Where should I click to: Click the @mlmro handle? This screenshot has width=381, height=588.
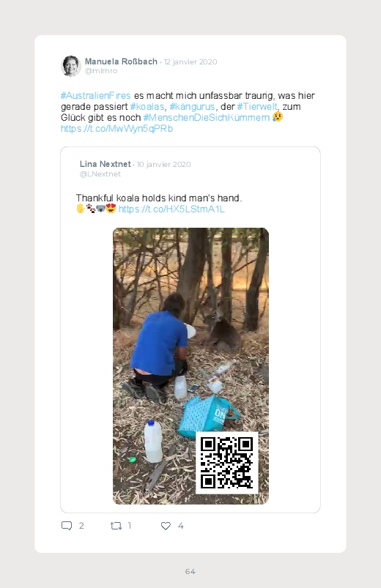click(x=101, y=71)
